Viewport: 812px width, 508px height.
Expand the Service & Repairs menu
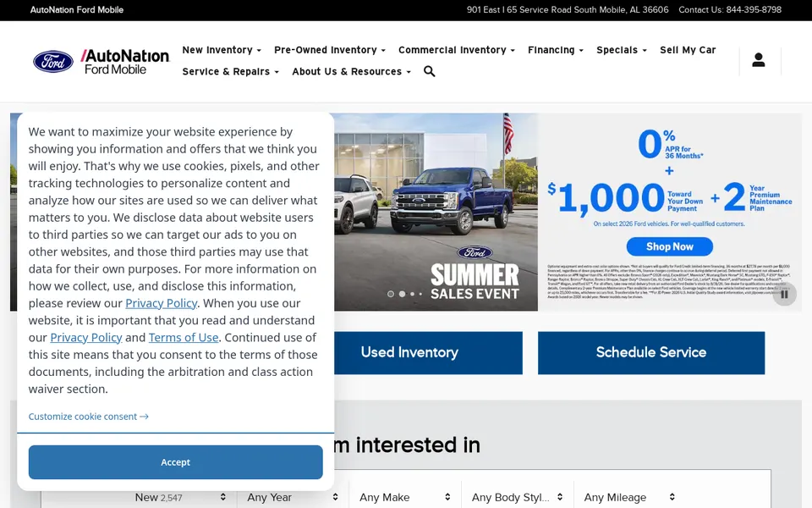pos(230,71)
